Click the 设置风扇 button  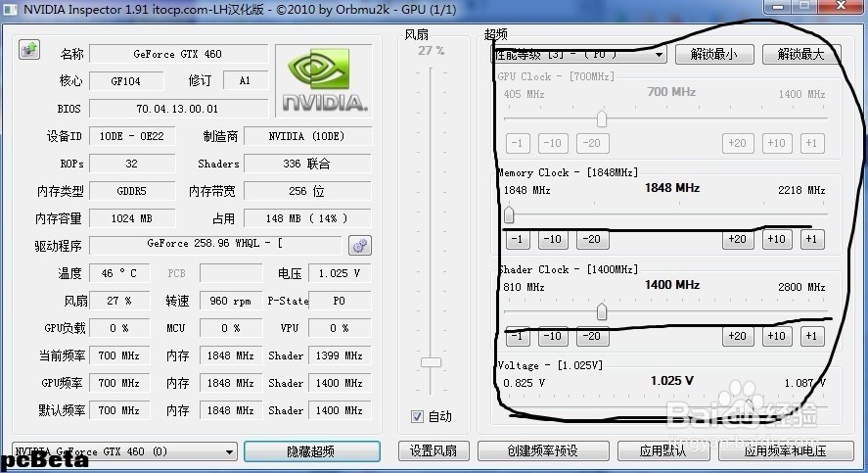coord(434,450)
